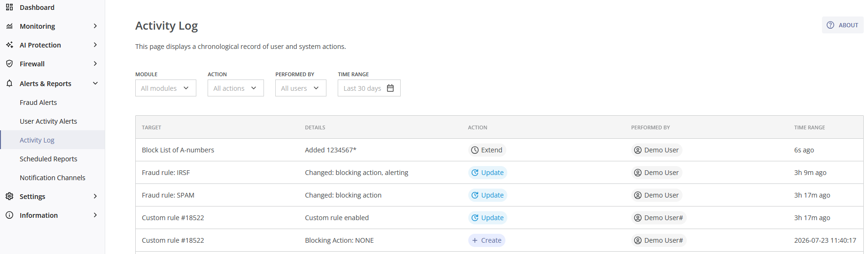Viewport: 868px width, 254px height.
Task: Collapse the Alerts & Reports section
Action: click(95, 83)
